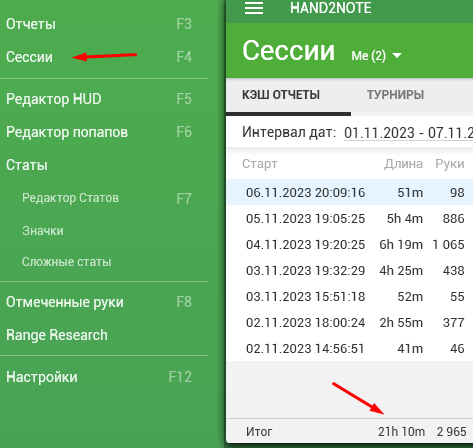
Task: Open Range Research menu item
Action: click(57, 335)
